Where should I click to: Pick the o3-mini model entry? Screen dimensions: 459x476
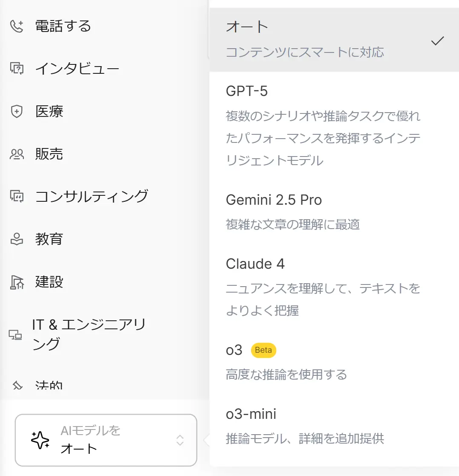click(x=251, y=414)
